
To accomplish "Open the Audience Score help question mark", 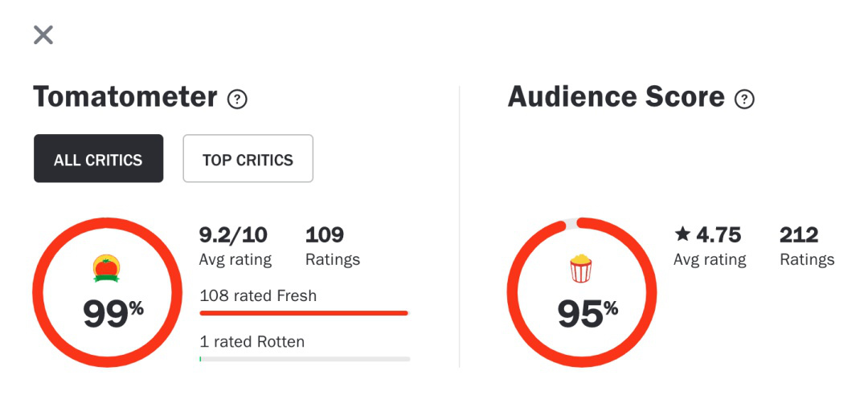I will (744, 100).
